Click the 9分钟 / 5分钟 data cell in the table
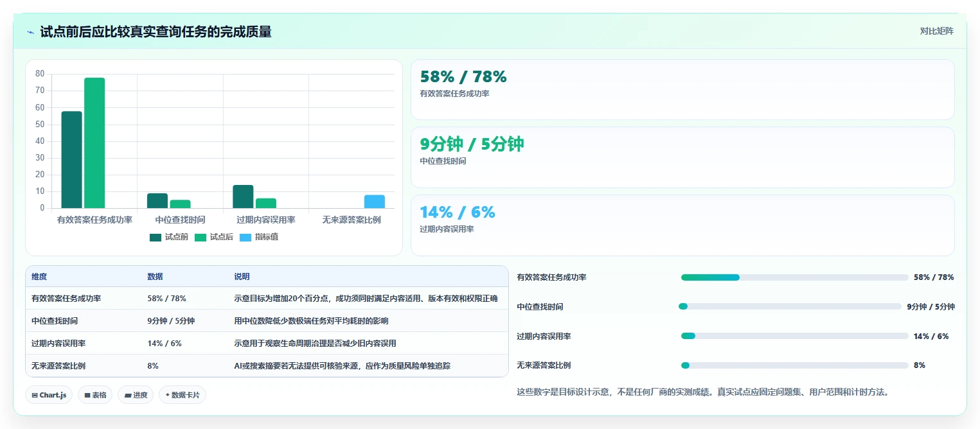Image resolution: width=980 pixels, height=429 pixels. coord(171,321)
